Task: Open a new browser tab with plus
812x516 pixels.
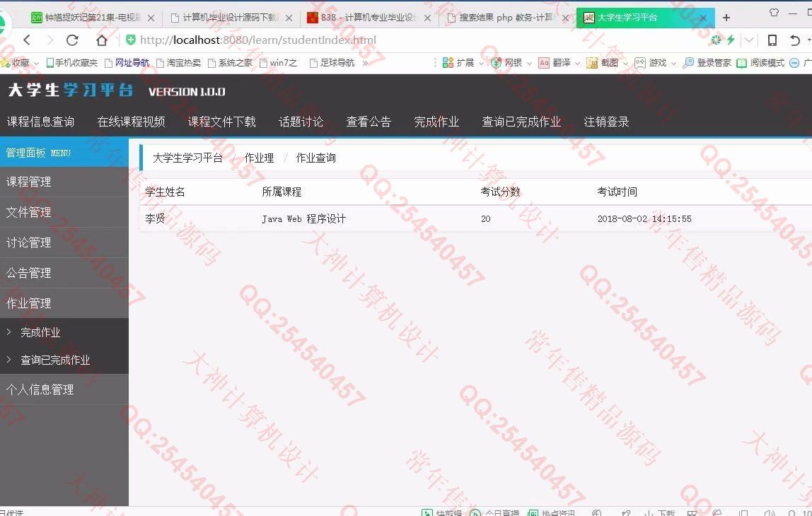Action: coord(726,18)
